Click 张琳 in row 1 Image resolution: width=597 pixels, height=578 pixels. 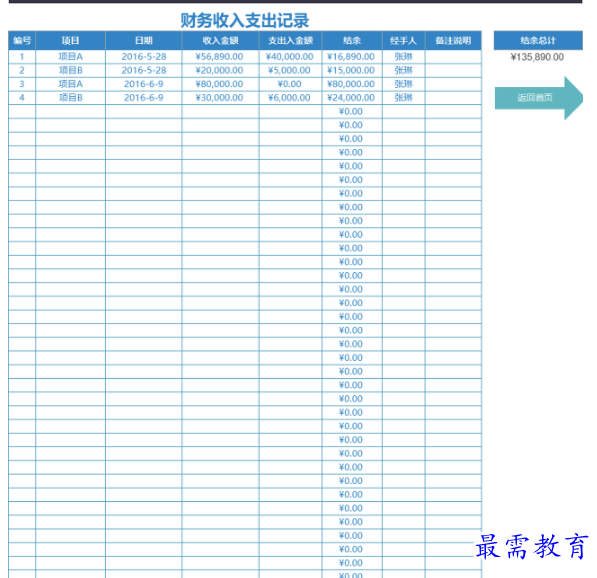point(404,57)
